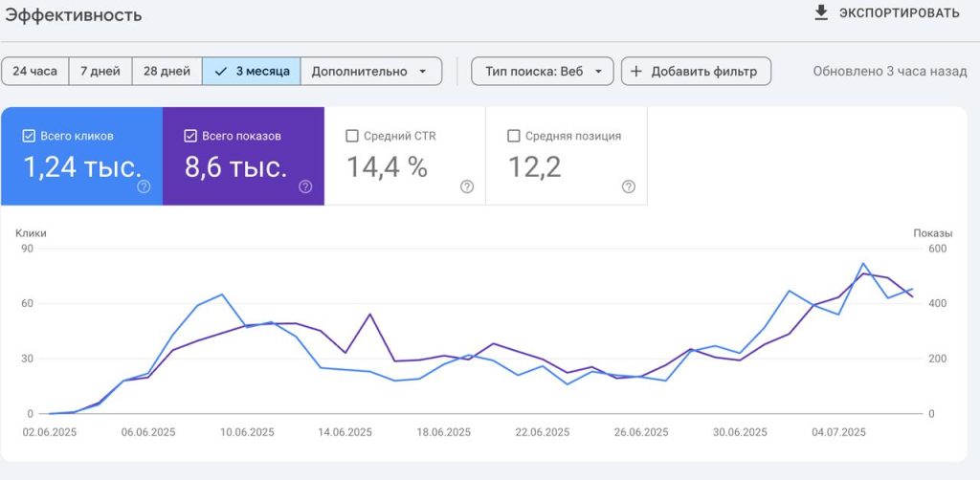This screenshot has width=980, height=480.
Task: Select the 24 часа range tab
Action: pyautogui.click(x=35, y=71)
